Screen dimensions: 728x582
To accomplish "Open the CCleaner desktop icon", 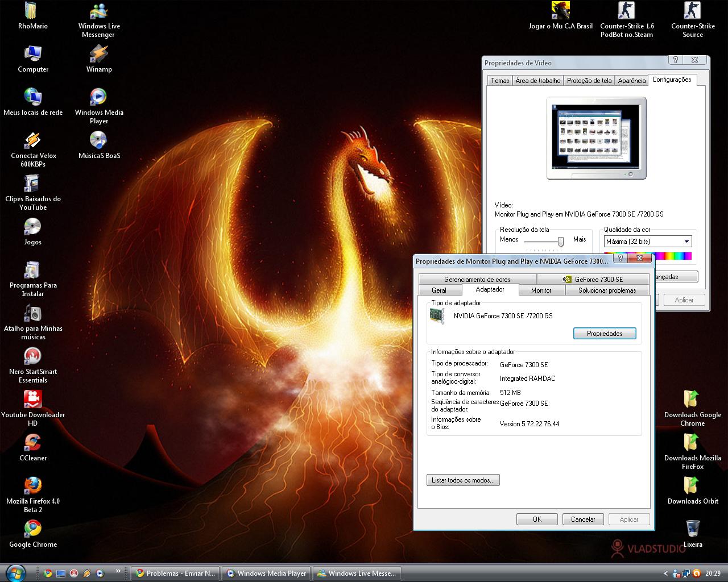I will tap(33, 443).
